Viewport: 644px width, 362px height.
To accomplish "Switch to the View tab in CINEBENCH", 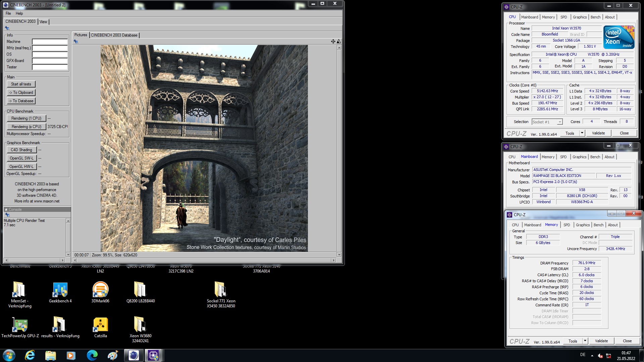I will [x=43, y=22].
